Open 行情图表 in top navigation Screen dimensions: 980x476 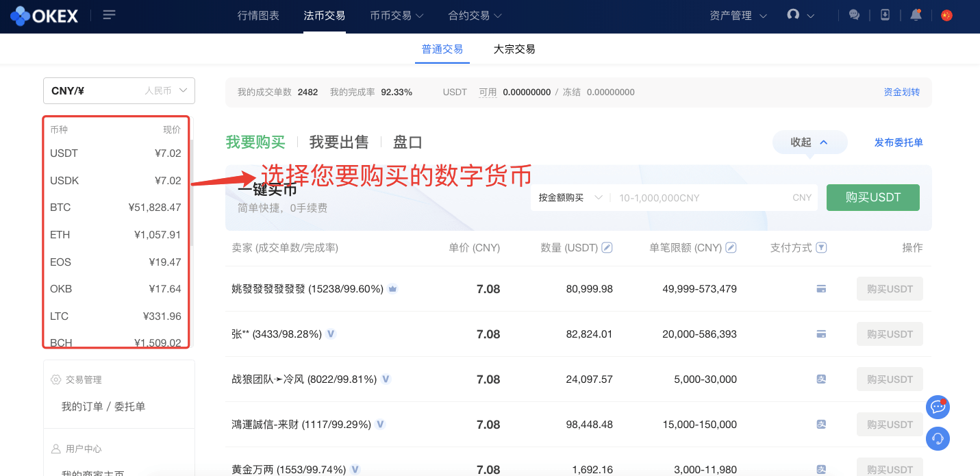coord(258,15)
